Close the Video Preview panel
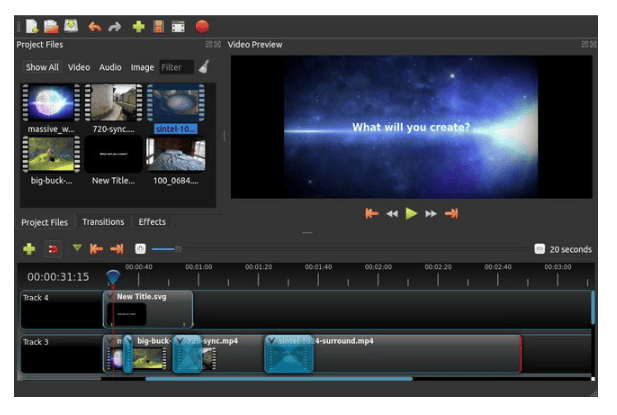Image resolution: width=617 pixels, height=415 pixels. tap(593, 44)
